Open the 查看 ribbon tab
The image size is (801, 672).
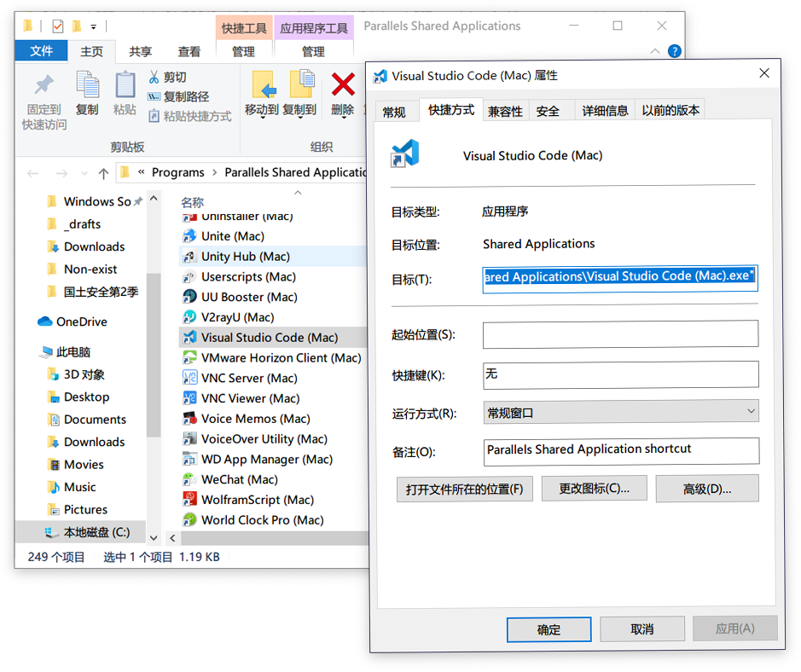pos(189,51)
